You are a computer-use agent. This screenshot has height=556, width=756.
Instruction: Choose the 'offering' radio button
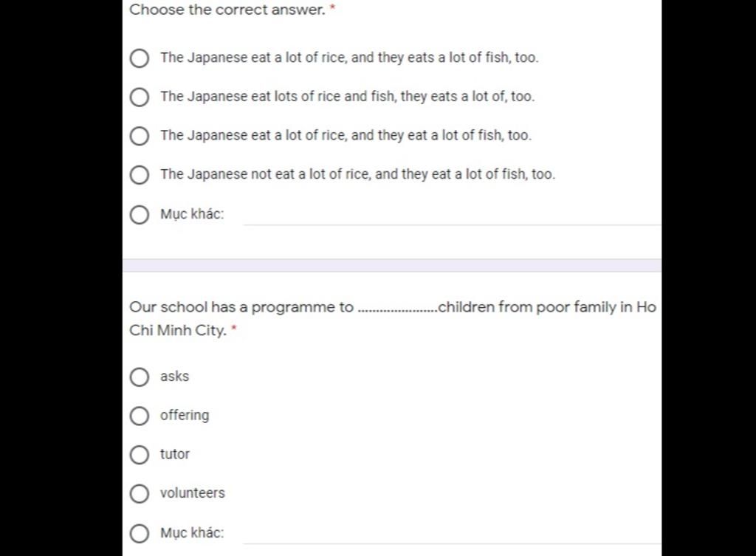click(140, 416)
